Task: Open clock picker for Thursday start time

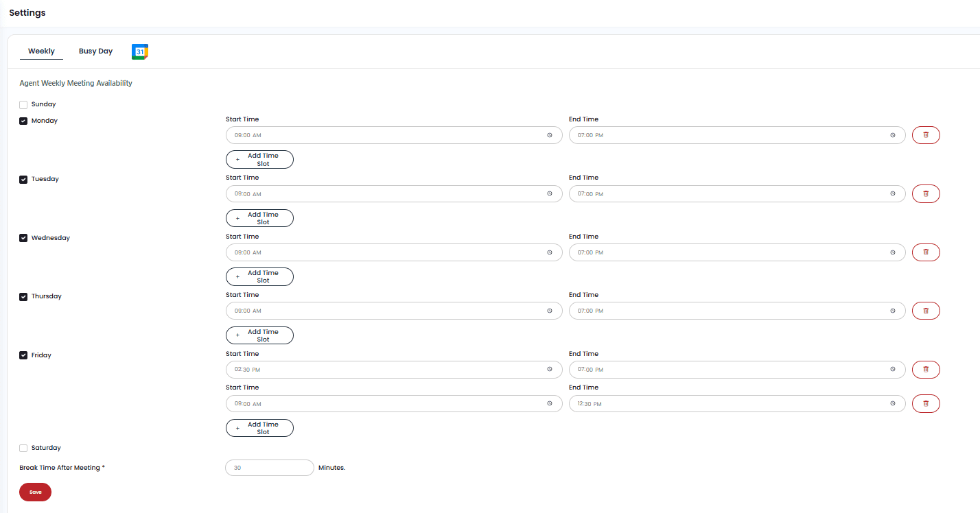Action: pyautogui.click(x=550, y=311)
